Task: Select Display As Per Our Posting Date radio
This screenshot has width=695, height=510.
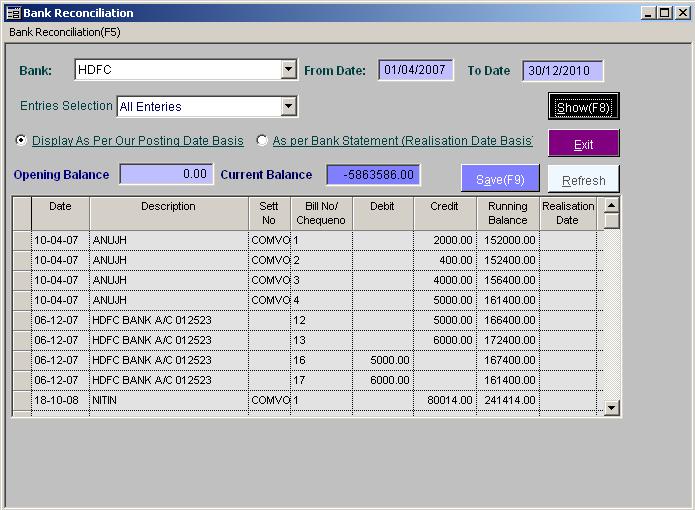Action: coord(21,141)
